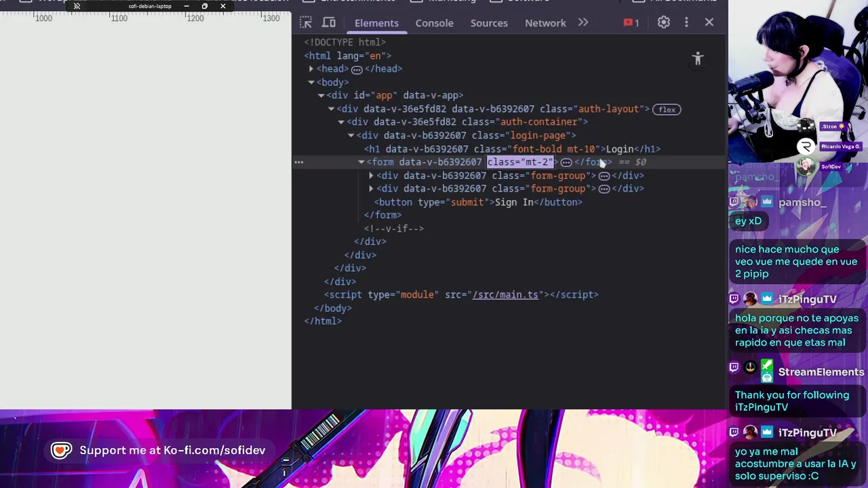Click ellipsis in second form-group row
Viewport: 868px width, 488px height.
point(604,189)
